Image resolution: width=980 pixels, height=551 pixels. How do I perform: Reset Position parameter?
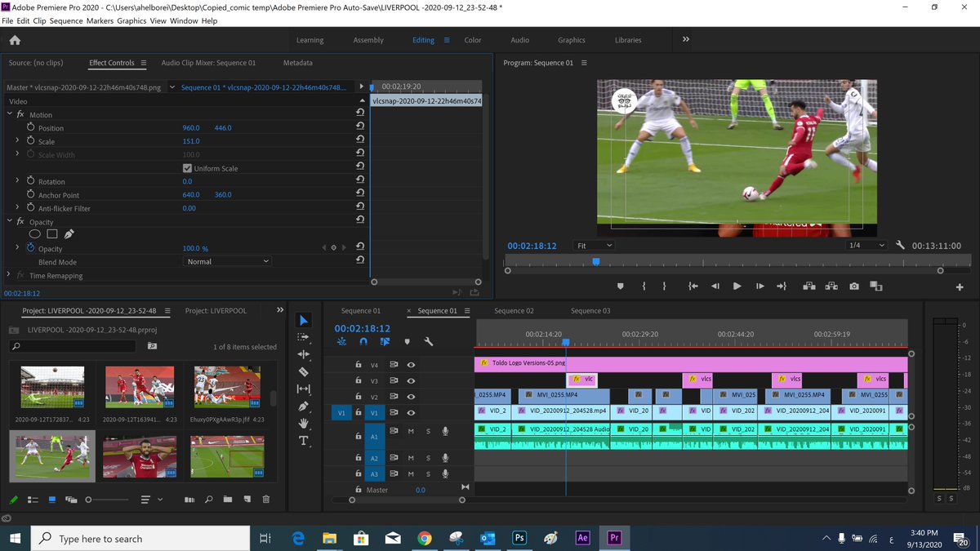(x=360, y=127)
